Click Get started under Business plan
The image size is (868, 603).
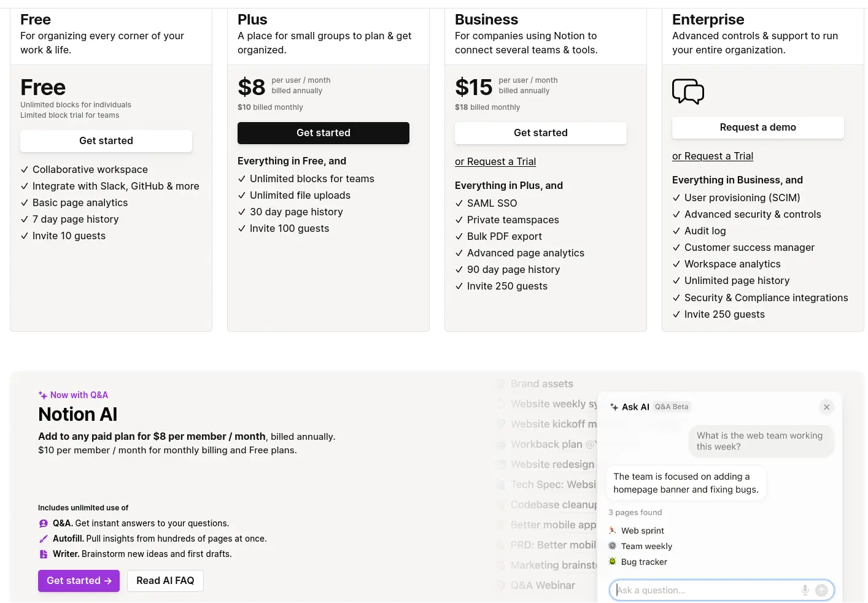tap(541, 133)
